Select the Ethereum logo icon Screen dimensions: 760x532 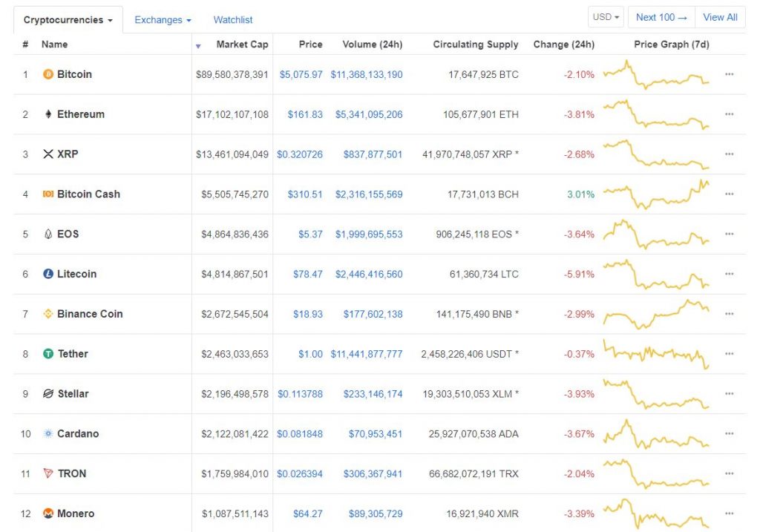coord(47,114)
